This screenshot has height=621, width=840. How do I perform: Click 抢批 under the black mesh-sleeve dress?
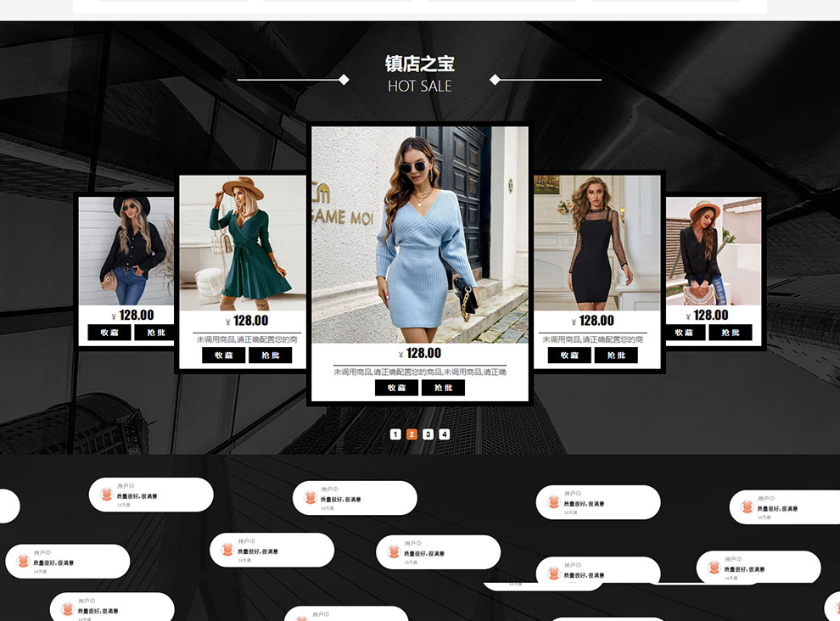coord(616,355)
